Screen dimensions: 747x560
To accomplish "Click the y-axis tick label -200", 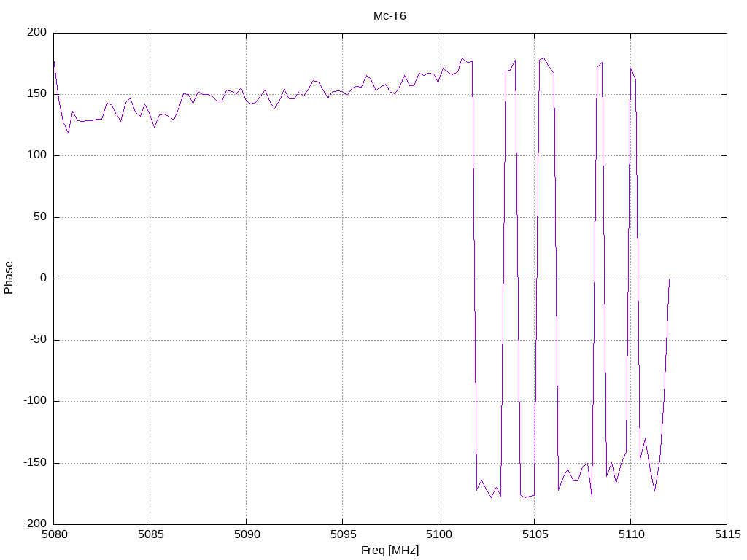I will 35,524.
